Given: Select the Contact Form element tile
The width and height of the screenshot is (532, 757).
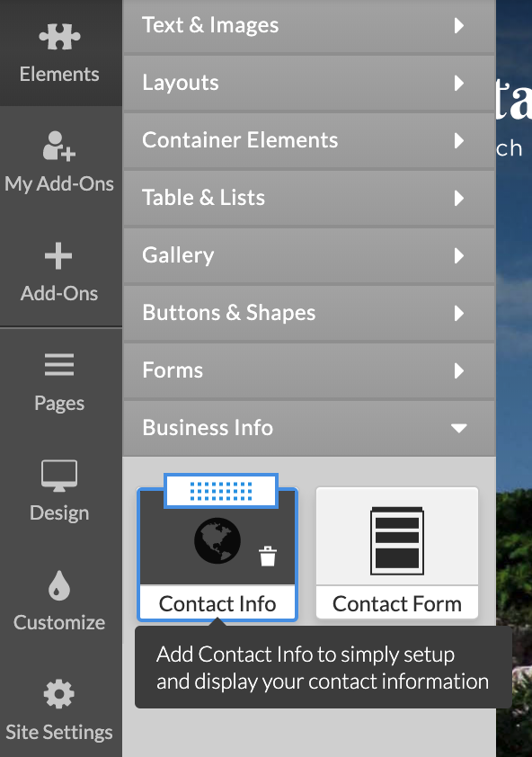Looking at the screenshot, I should click(x=397, y=553).
